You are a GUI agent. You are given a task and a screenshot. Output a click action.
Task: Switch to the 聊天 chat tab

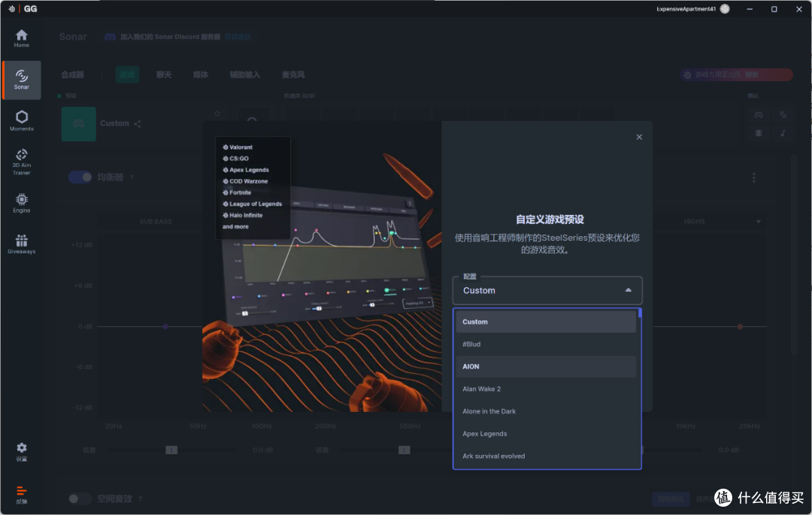(x=164, y=74)
